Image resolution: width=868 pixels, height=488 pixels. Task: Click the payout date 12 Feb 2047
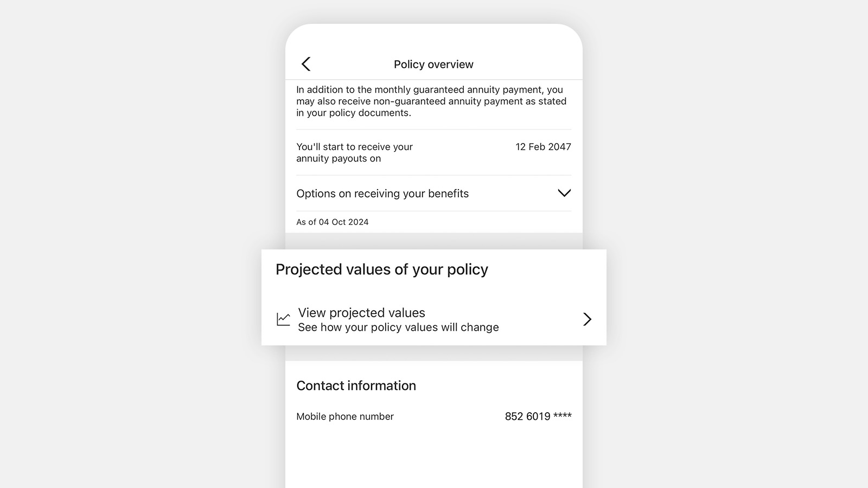click(543, 147)
